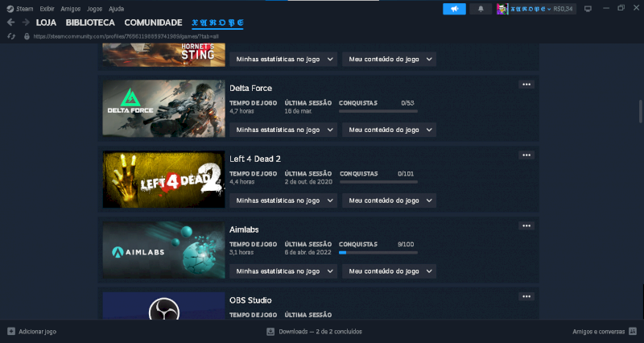Viewport: 644px width, 343px height.
Task: Open the announcements megaphone button
Action: pos(454,9)
